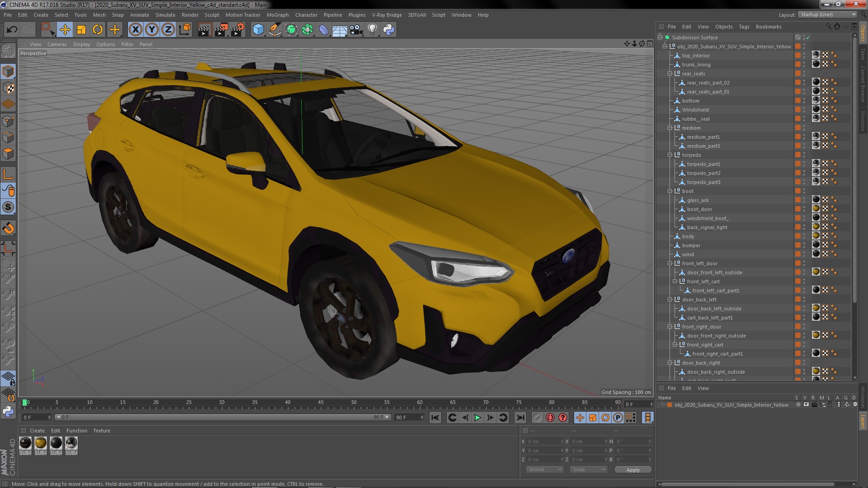The width and height of the screenshot is (868, 488).
Task: Switch to Texture mode icon
Action: point(8,88)
